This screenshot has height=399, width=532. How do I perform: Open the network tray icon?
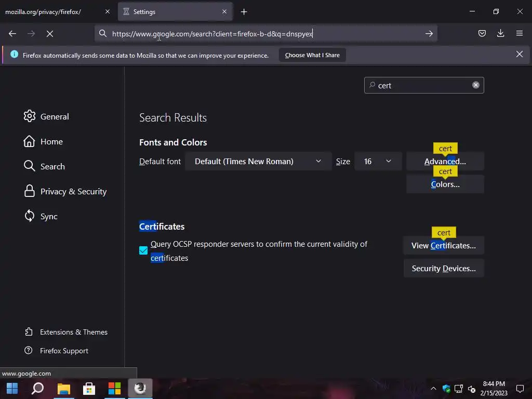459,389
